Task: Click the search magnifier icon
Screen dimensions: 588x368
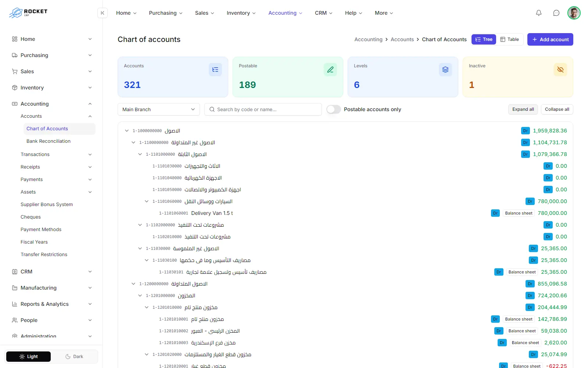Action: [x=212, y=109]
